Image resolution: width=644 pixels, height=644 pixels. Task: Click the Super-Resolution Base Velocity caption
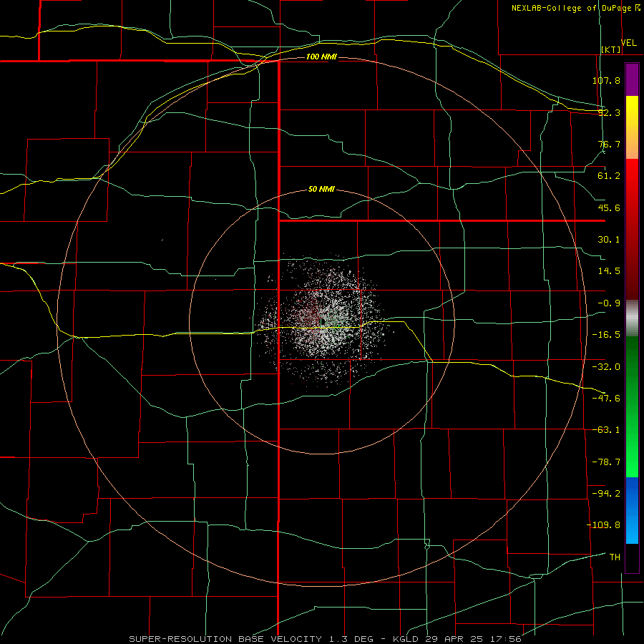326,639
